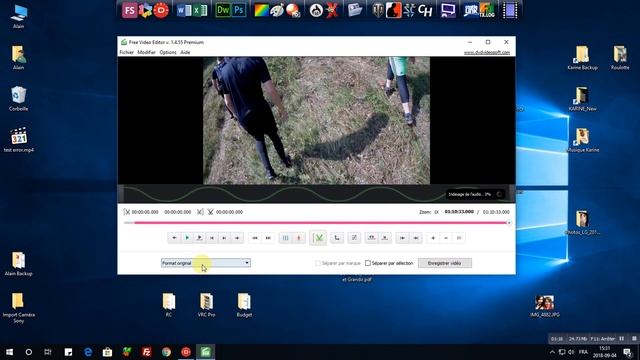This screenshot has height=360, width=640.
Task: Click the remove selection icon
Action: pyautogui.click(x=384, y=238)
